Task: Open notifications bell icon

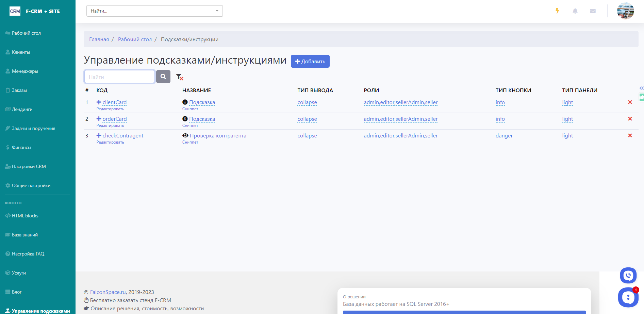Action: click(575, 11)
